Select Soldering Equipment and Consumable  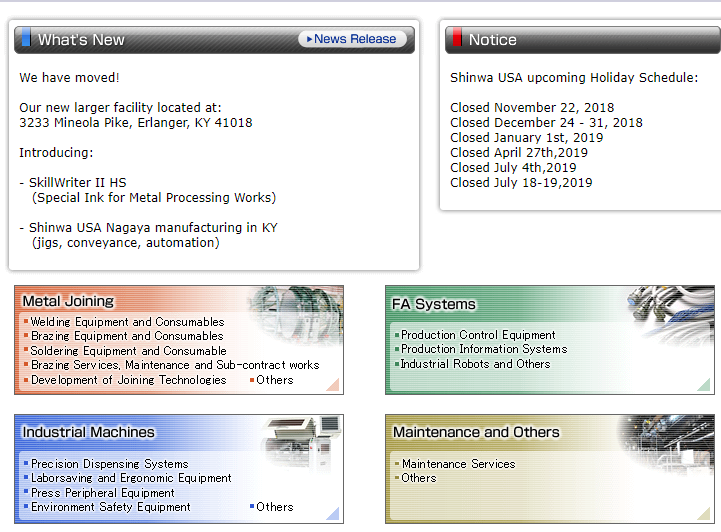[128, 351]
